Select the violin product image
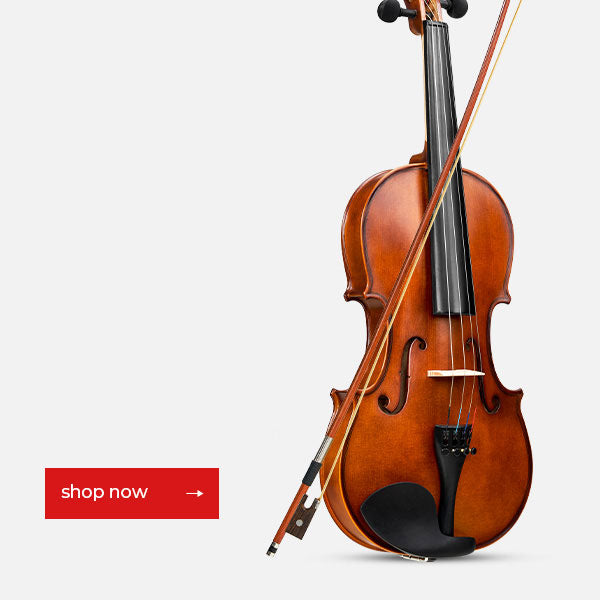This screenshot has width=600, height=600. [398, 281]
